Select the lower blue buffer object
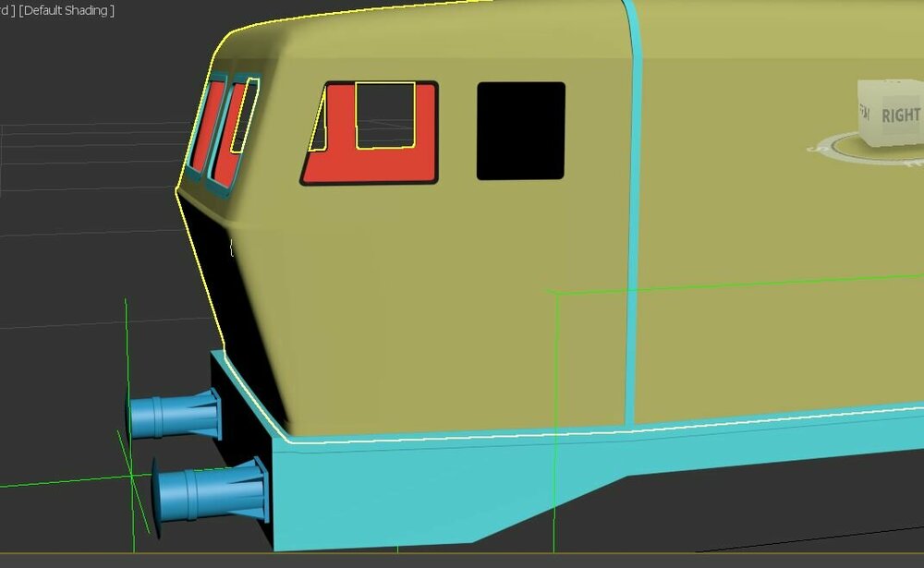924x568 pixels. (x=211, y=496)
